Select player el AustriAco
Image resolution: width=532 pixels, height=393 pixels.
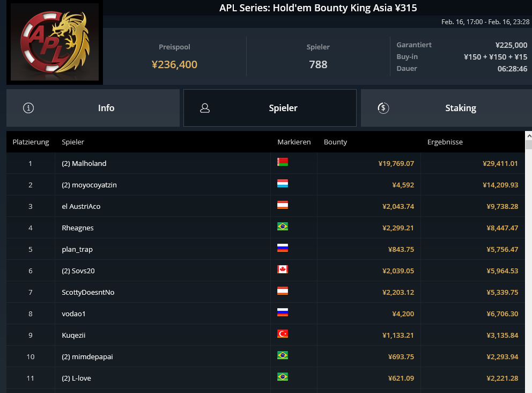coord(81,206)
